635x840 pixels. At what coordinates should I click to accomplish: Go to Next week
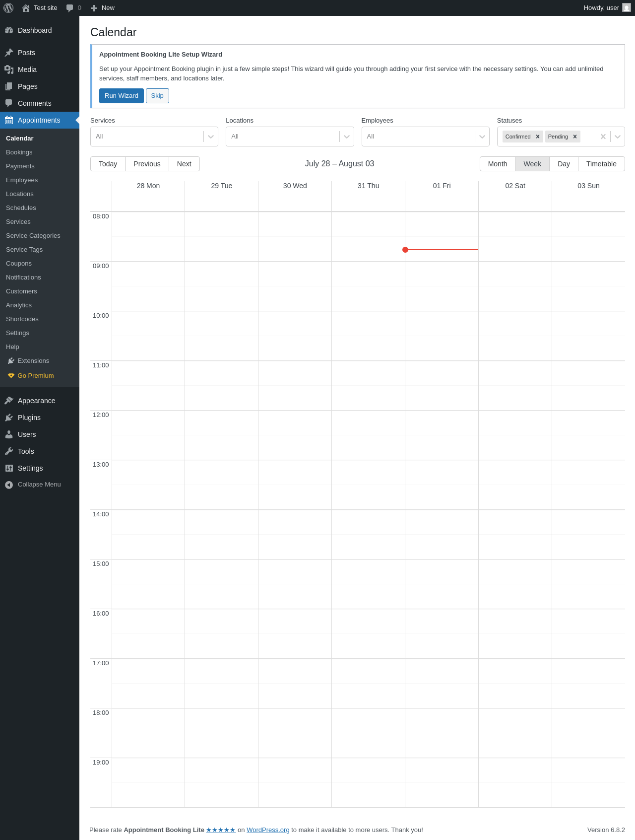pyautogui.click(x=184, y=164)
